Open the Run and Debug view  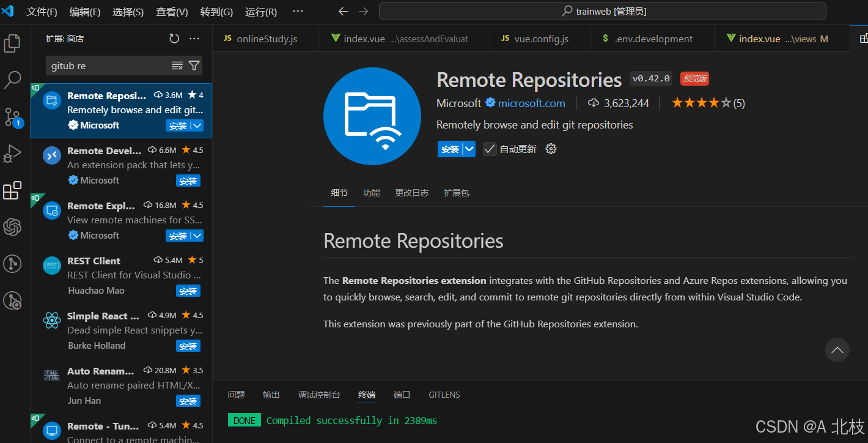point(12,154)
